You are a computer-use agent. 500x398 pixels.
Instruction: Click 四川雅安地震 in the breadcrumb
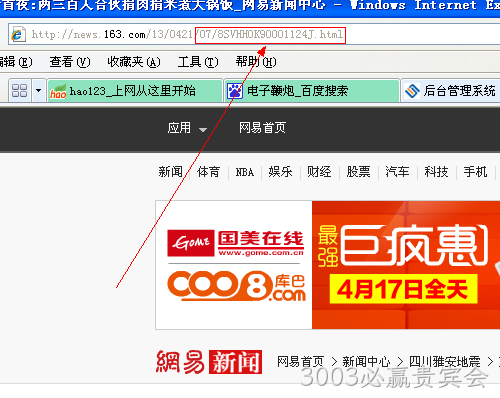click(x=445, y=362)
